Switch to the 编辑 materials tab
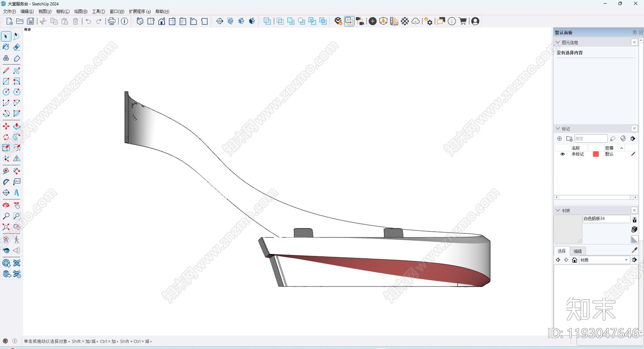Image resolution: width=644 pixels, height=349 pixels. (578, 251)
